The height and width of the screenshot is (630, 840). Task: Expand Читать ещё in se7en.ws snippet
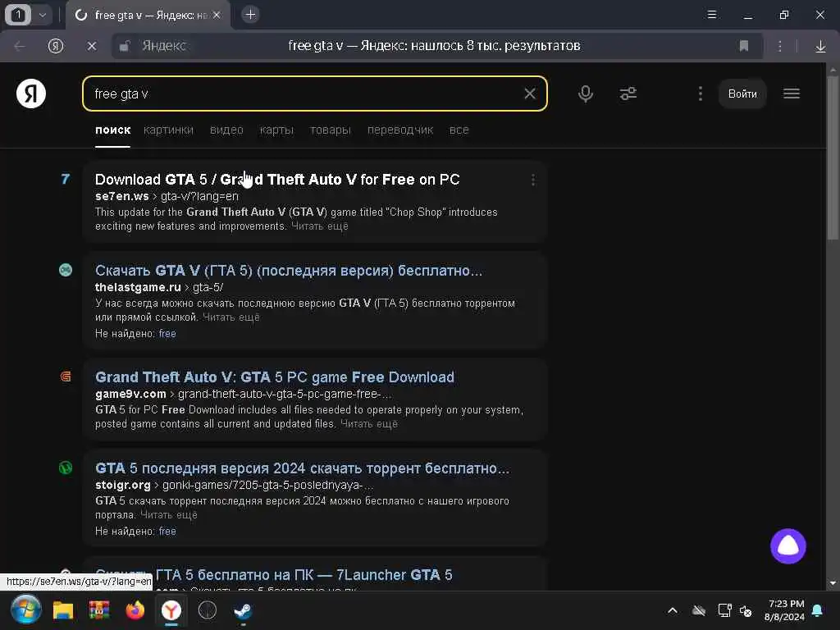coord(320,226)
